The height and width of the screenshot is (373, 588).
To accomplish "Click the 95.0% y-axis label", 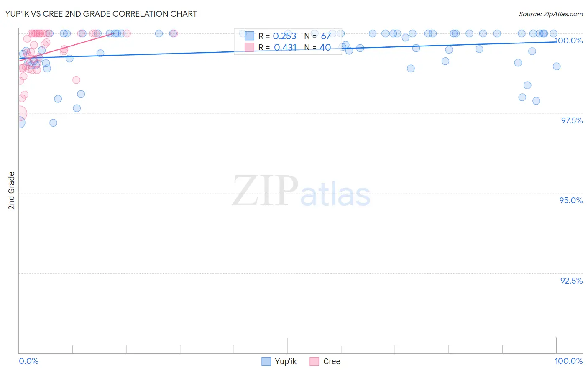I will pyautogui.click(x=571, y=200).
